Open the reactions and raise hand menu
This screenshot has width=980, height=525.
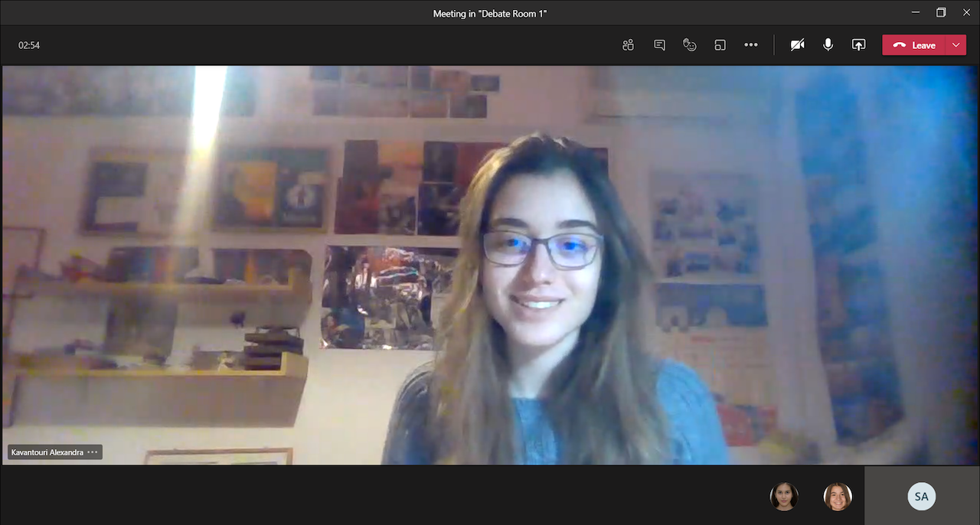tap(690, 45)
